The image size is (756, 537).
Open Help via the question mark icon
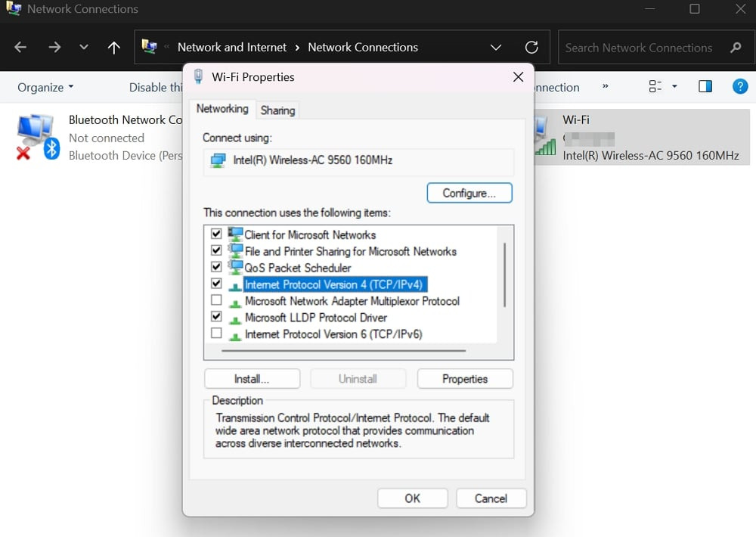pyautogui.click(x=739, y=86)
